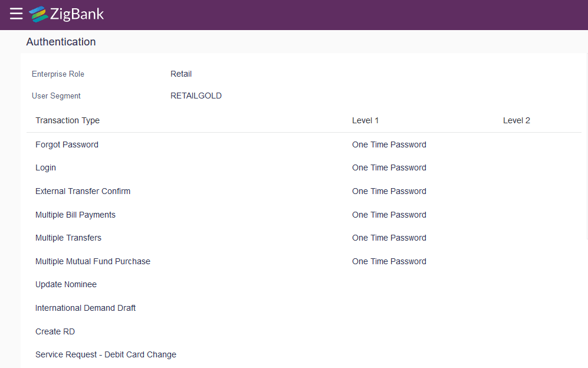Choose authentication method for Multiple Transfers
Viewport: 588px width, 368px height.
click(389, 238)
